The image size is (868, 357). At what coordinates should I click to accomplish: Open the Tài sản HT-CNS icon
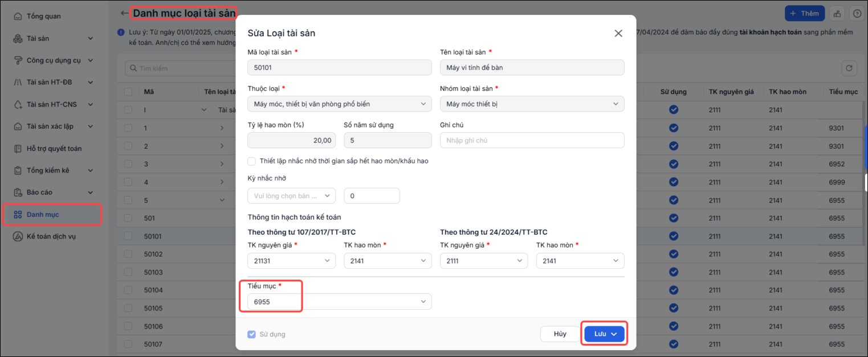pyautogui.click(x=18, y=104)
